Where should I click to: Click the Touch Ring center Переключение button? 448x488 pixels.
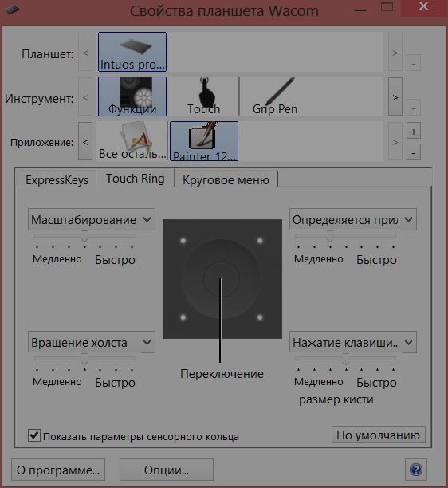coord(222,278)
